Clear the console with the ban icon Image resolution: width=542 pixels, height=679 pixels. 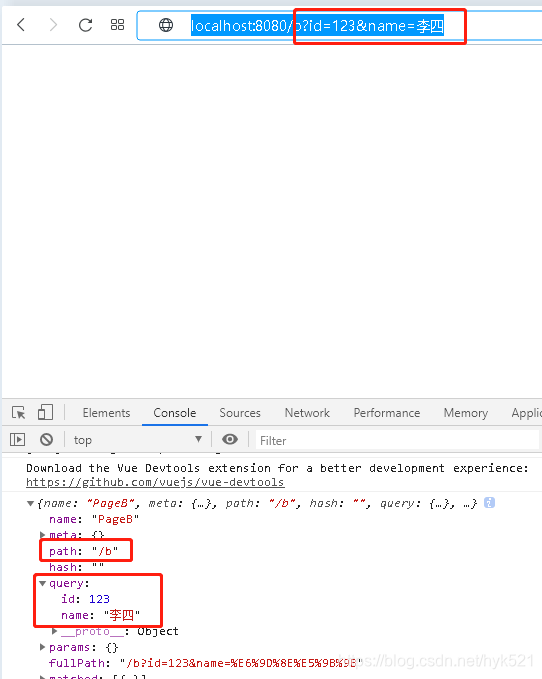(46, 440)
